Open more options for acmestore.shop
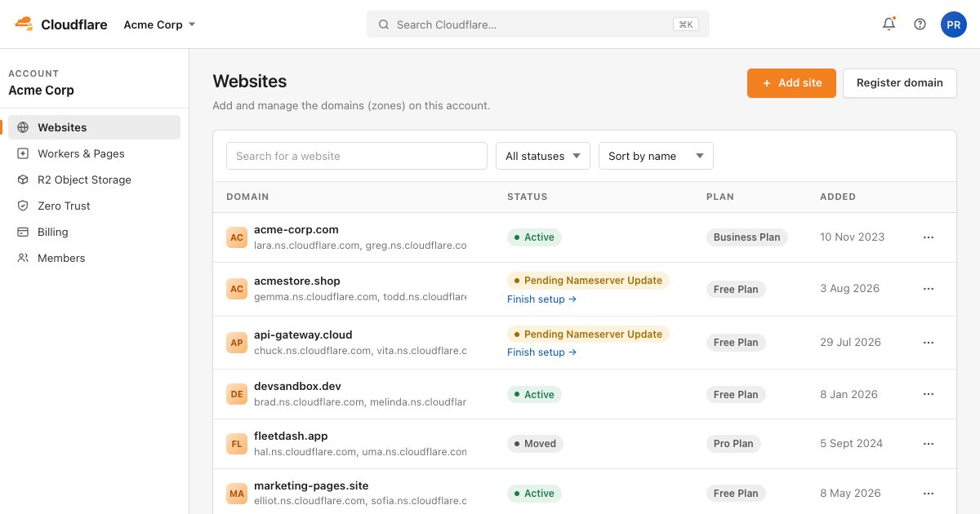Image resolution: width=980 pixels, height=514 pixels. point(929,289)
